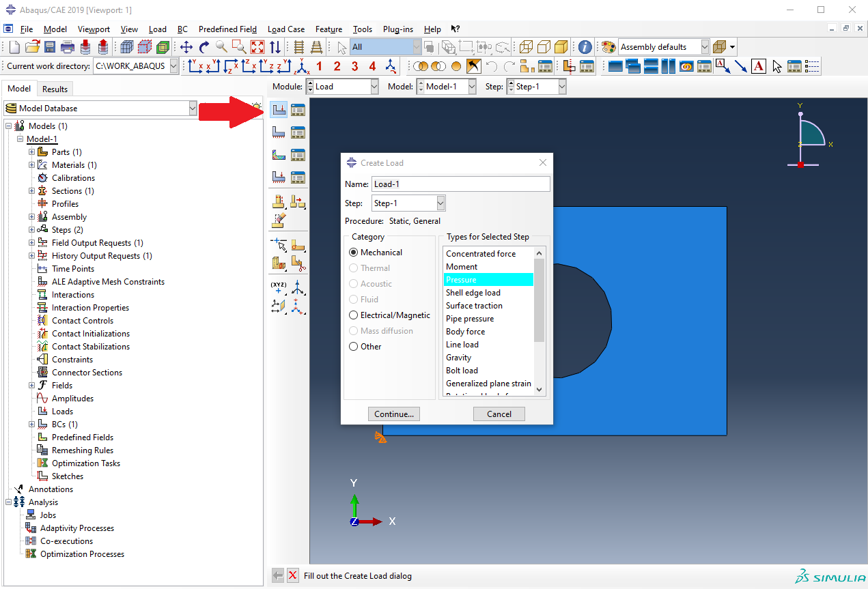Choose the Electrical/Magnetic category option
The height and width of the screenshot is (589, 868).
point(353,315)
